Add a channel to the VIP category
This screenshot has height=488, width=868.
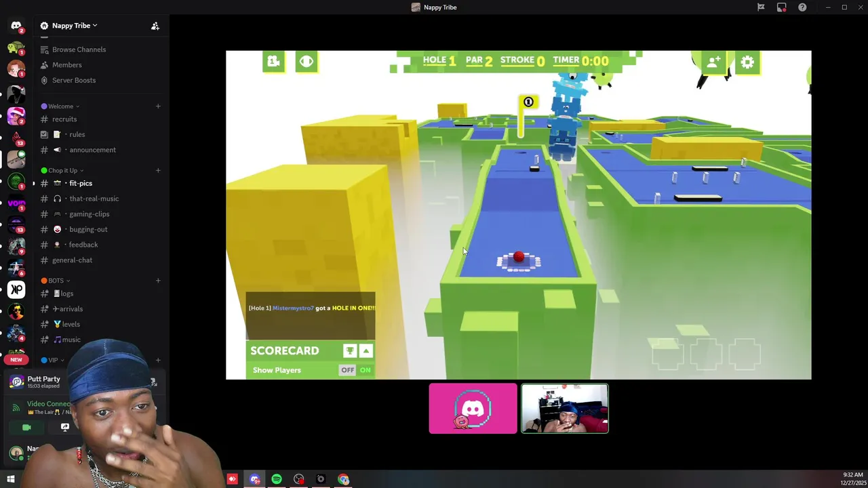158,361
